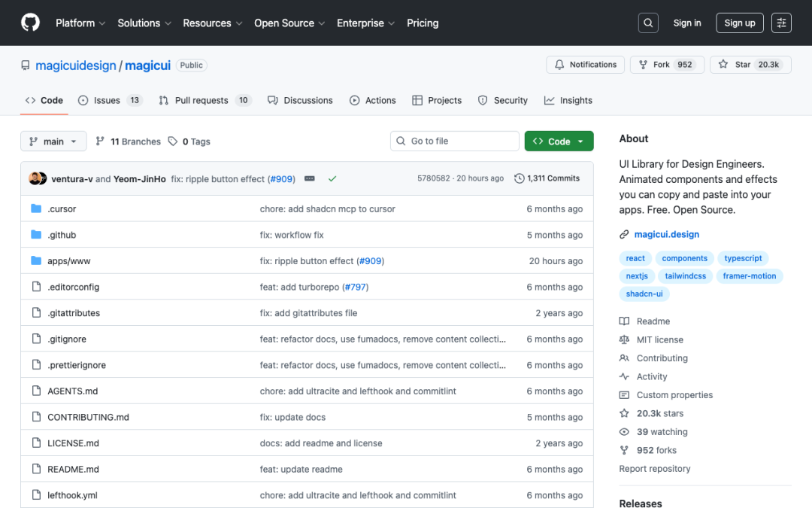Open the .github folder icon
Image resolution: width=812 pixels, height=508 pixels.
tap(36, 235)
